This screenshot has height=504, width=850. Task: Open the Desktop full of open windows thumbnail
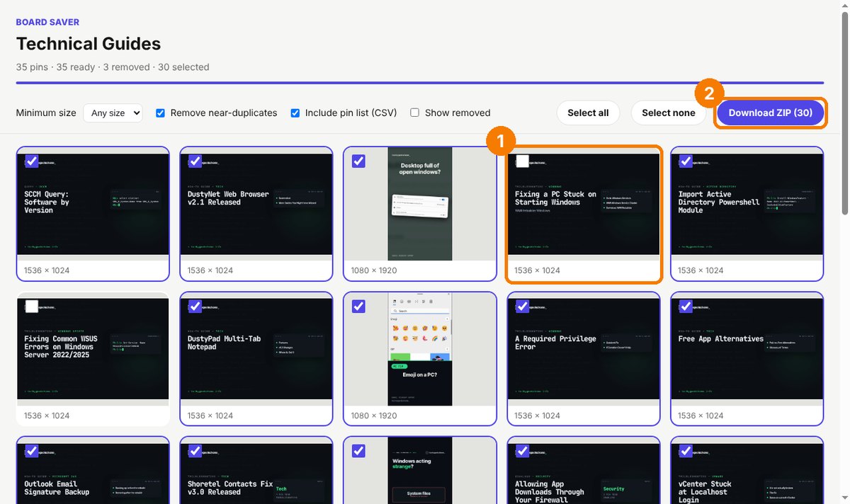coord(420,204)
